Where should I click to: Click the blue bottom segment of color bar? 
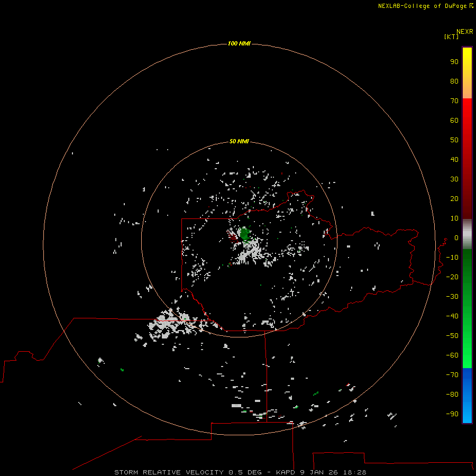click(467, 396)
